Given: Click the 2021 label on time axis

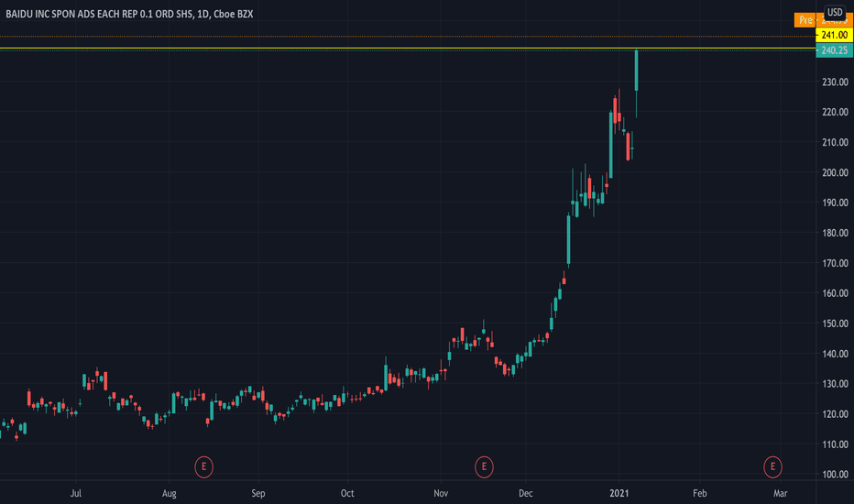Looking at the screenshot, I should tap(619, 494).
